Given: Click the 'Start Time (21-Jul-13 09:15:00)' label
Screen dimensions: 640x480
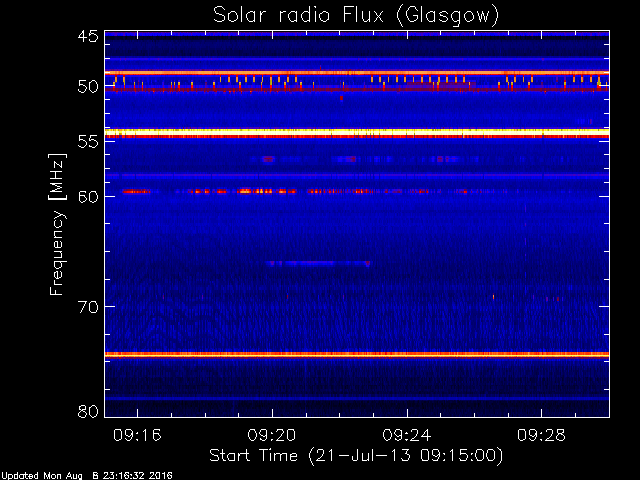Looking at the screenshot, I should pyautogui.click(x=356, y=456).
